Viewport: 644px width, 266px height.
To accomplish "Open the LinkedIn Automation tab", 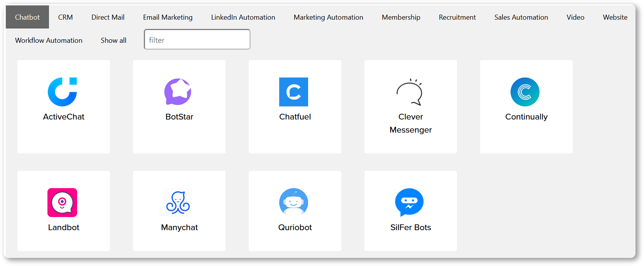I will 243,17.
